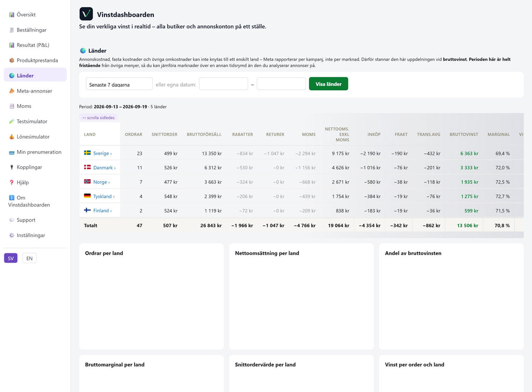Click the Översikt chart icon in sidebar

click(x=11, y=15)
